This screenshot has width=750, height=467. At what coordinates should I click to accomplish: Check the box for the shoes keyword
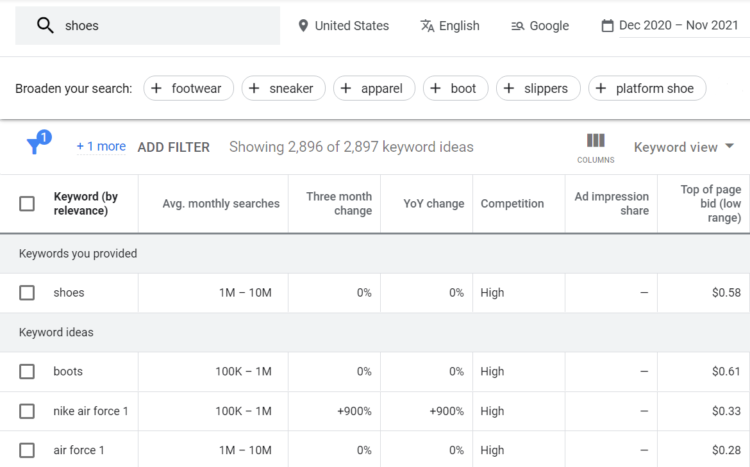point(27,293)
